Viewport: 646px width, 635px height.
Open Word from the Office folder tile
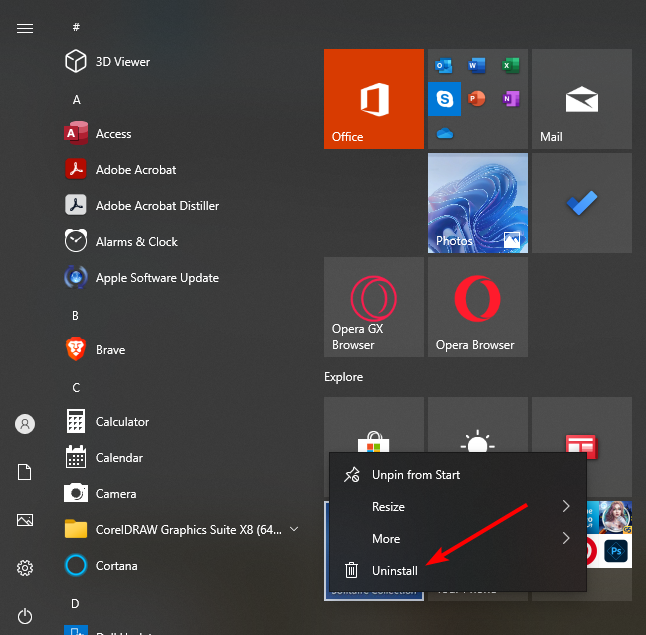477,66
